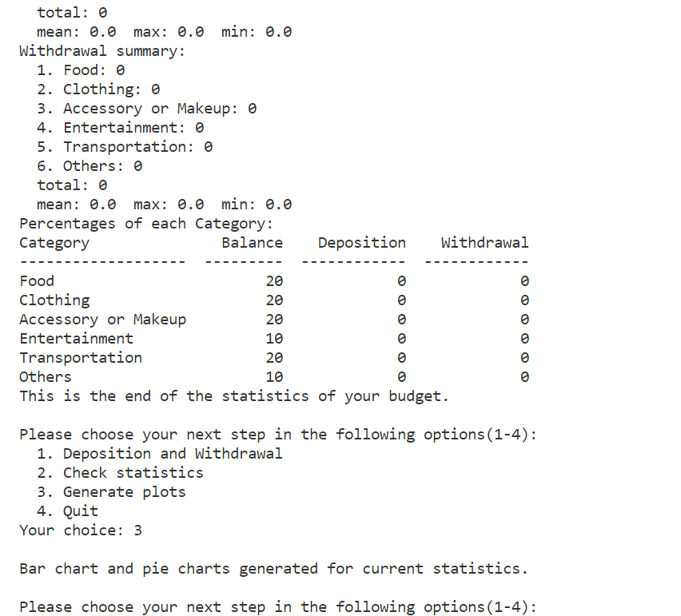Viewport: 681px width, 616px height.
Task: Click the '4. Entertainment: 0' line
Action: point(121,128)
